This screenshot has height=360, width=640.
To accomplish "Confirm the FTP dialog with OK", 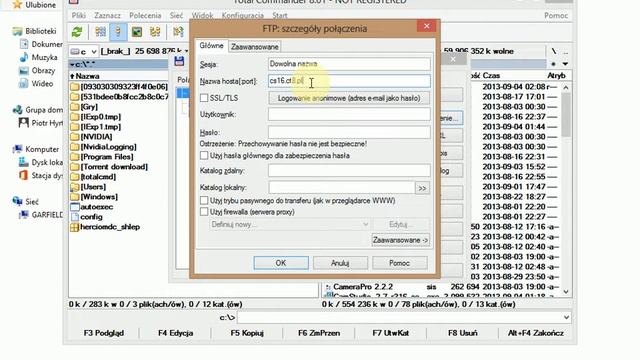I will click(281, 263).
